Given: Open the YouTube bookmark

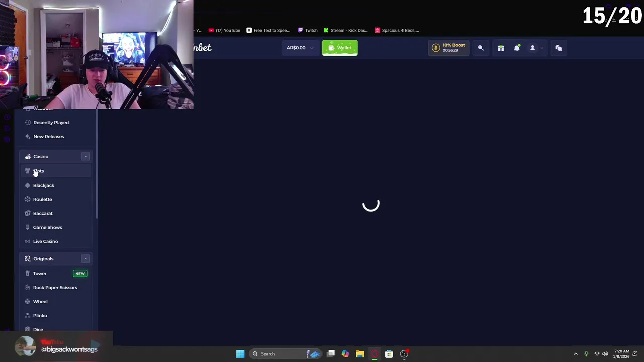Looking at the screenshot, I should (224, 30).
